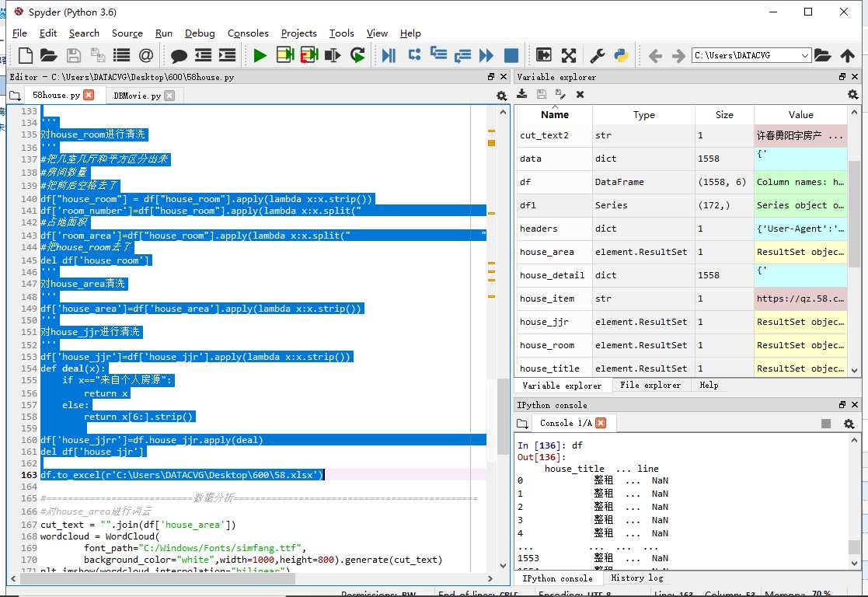Expand the working directory path dropdown

pyautogui.click(x=804, y=55)
